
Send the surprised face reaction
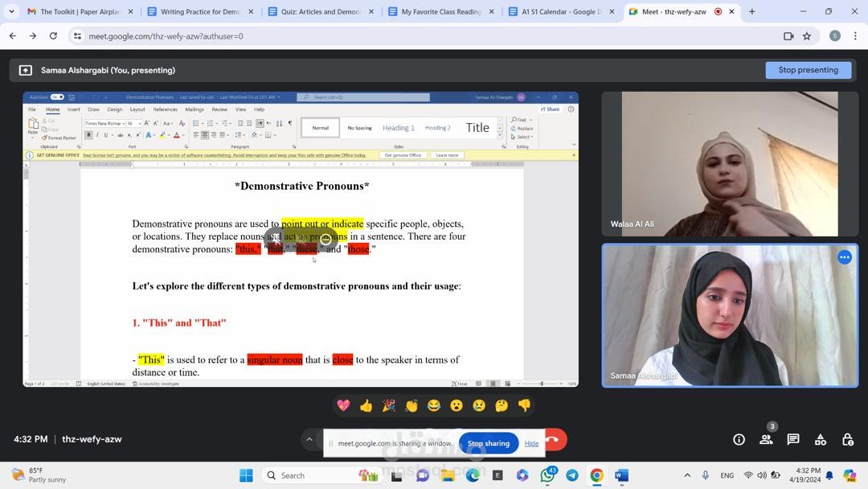point(457,406)
